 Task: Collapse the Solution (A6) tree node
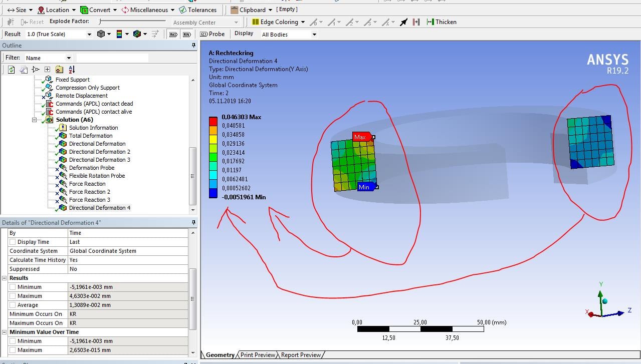(x=34, y=120)
